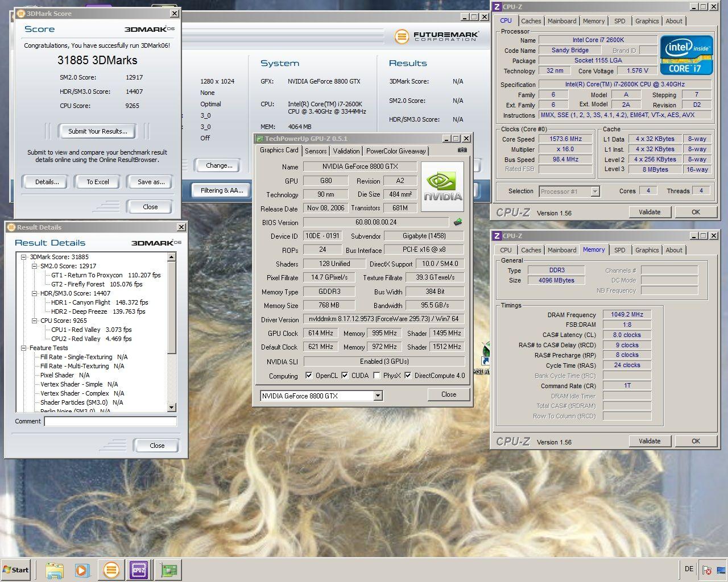Viewport: 728px width, 582px height.
Task: Switch to the Sensors tab in GPU-Z
Action: click(x=316, y=151)
